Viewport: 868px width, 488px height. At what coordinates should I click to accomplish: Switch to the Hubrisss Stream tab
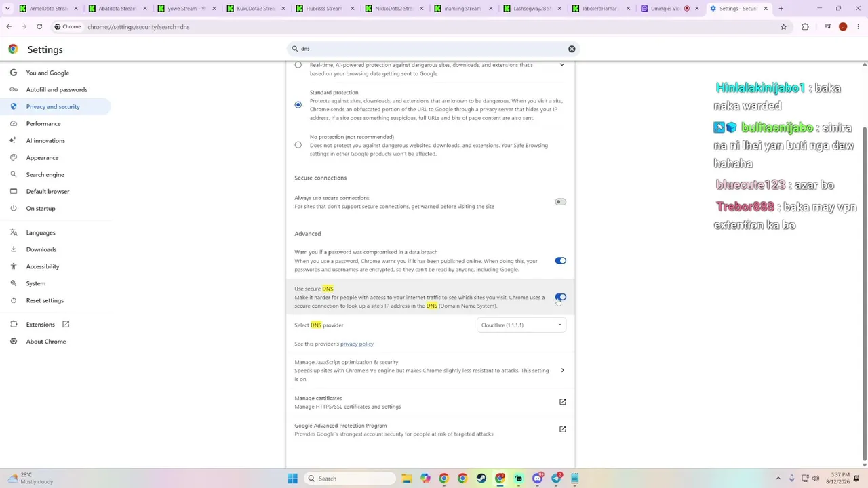click(x=323, y=9)
